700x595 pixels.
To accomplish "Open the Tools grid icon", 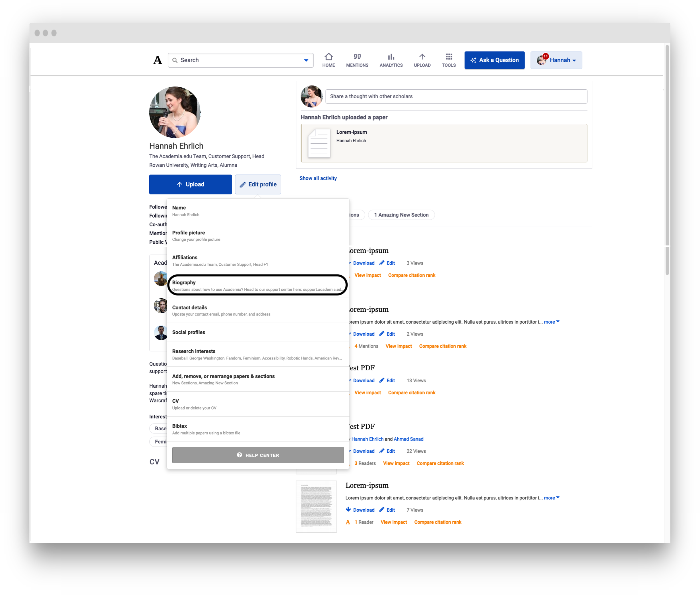I will tap(449, 57).
